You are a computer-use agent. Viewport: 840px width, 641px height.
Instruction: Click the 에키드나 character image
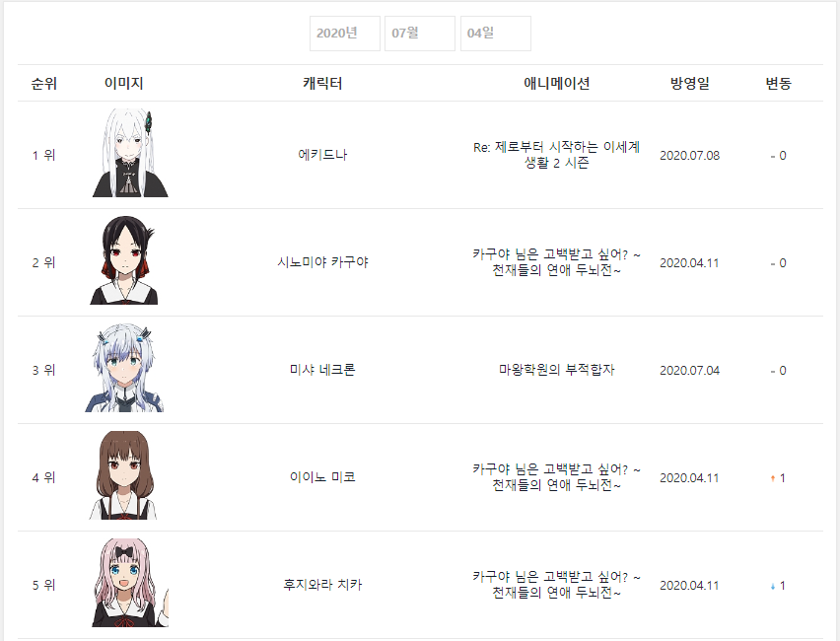coord(130,153)
